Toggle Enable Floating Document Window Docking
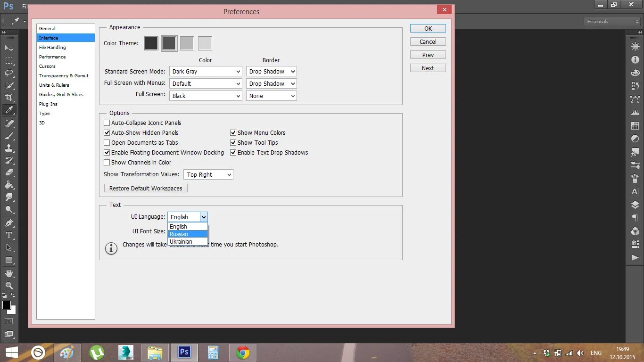This screenshot has width=644, height=362. coord(107,152)
